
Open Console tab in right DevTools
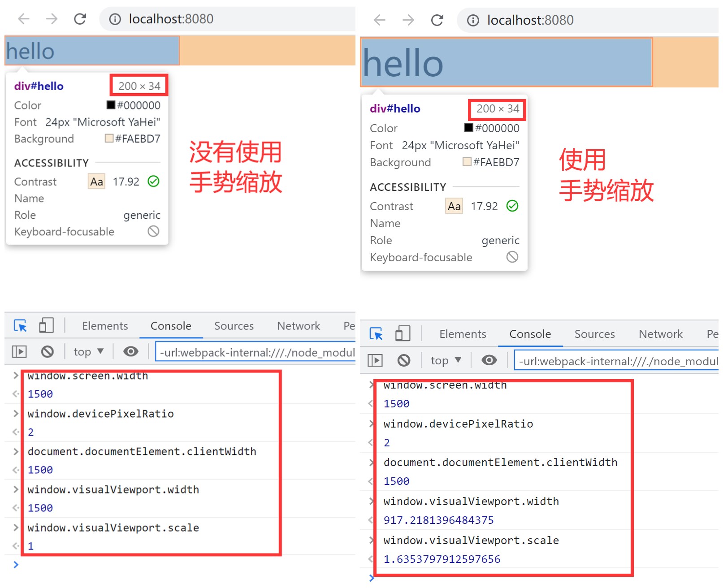click(x=530, y=334)
